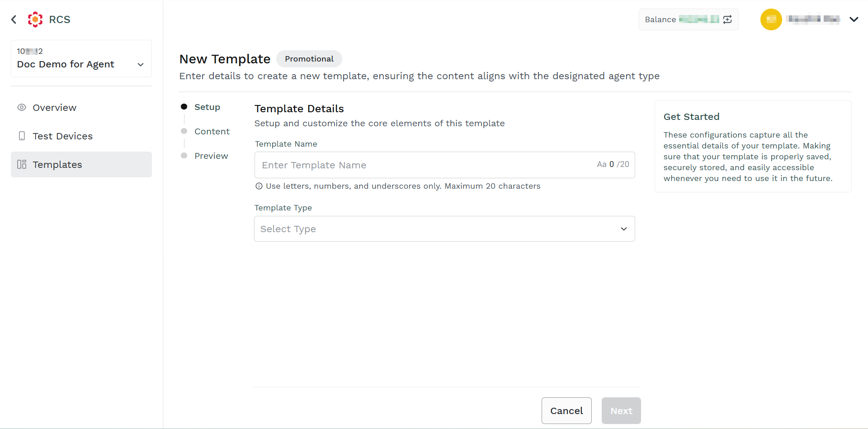Open the Select Type dropdown

click(444, 229)
